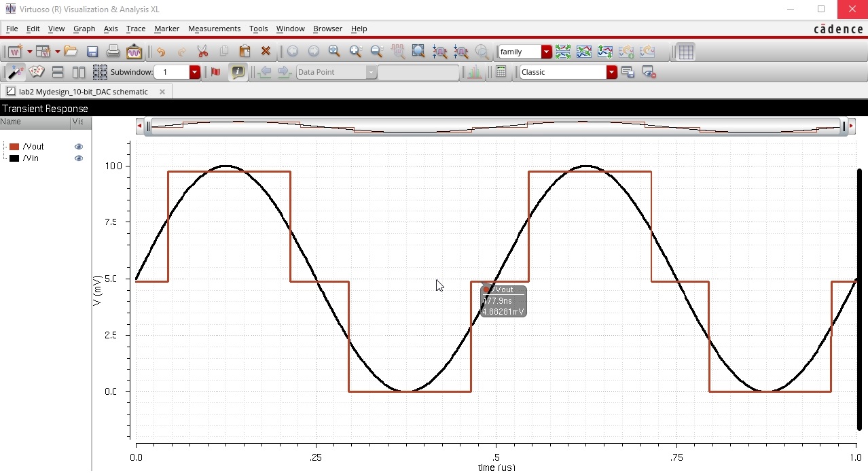Click the /Vout red color swatch
868x475 pixels.
(x=14, y=147)
